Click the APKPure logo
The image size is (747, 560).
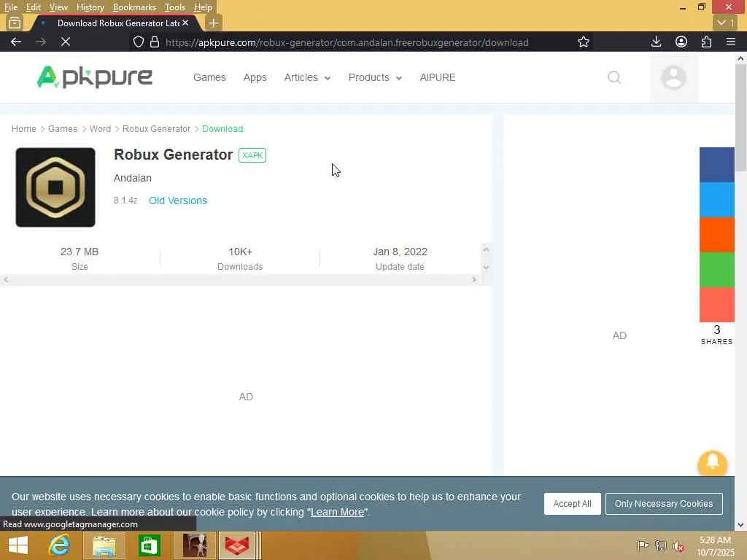coord(94,77)
